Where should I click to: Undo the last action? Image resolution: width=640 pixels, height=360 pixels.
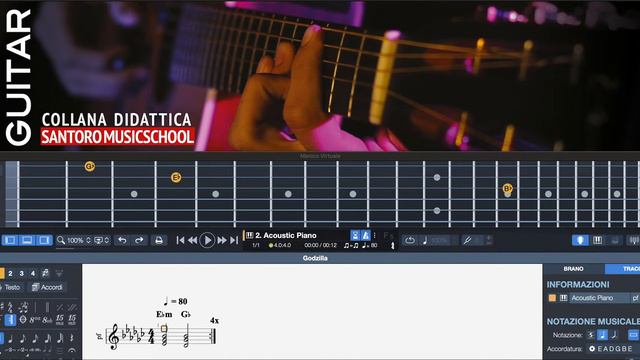coord(122,240)
